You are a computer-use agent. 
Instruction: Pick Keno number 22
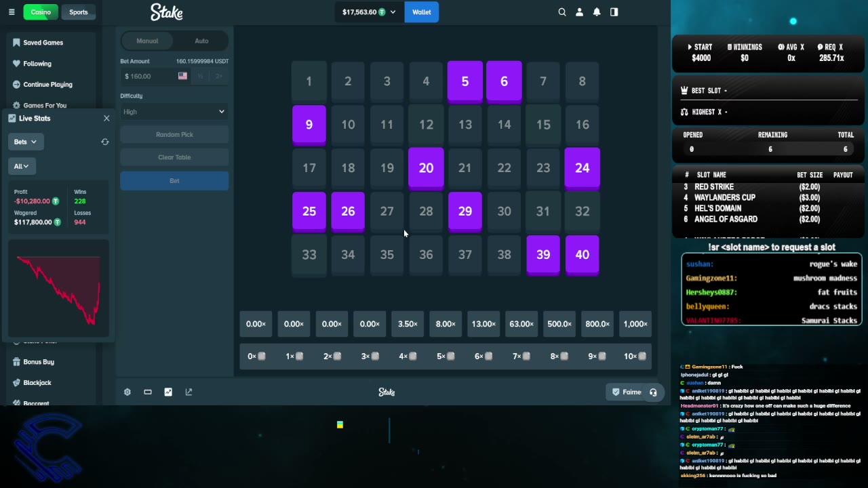click(504, 169)
